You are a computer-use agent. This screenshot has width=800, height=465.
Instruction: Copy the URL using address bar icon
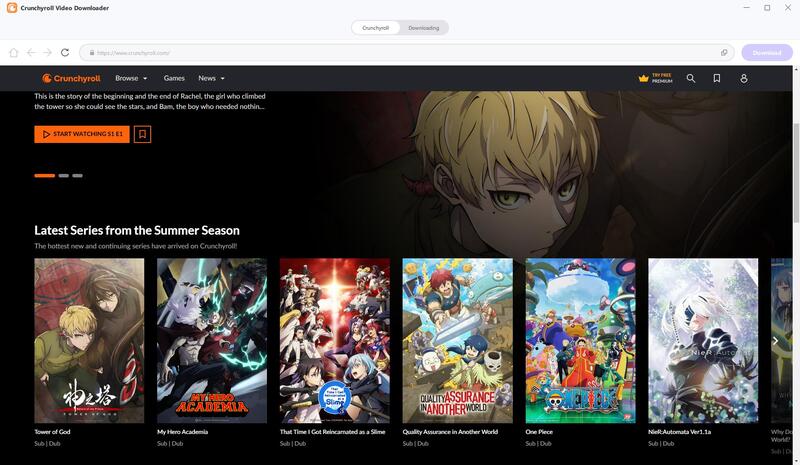[x=724, y=53]
